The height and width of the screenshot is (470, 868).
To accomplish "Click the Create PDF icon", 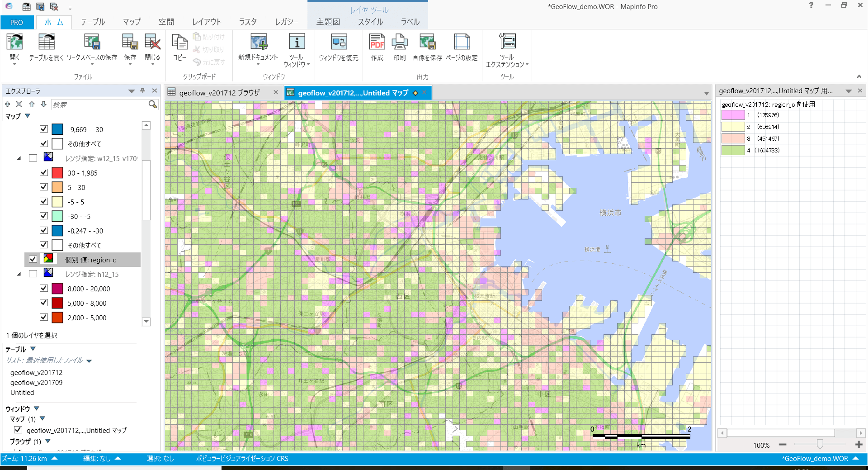I will (x=377, y=42).
